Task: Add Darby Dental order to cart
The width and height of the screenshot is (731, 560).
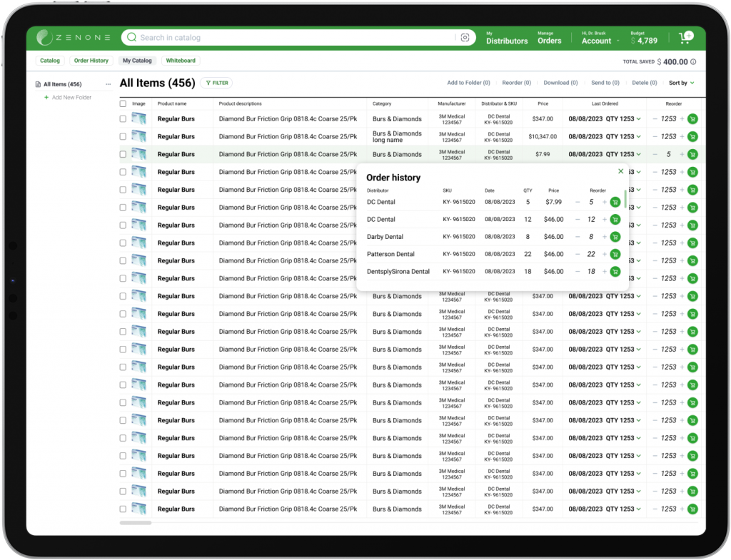Action: click(x=615, y=237)
